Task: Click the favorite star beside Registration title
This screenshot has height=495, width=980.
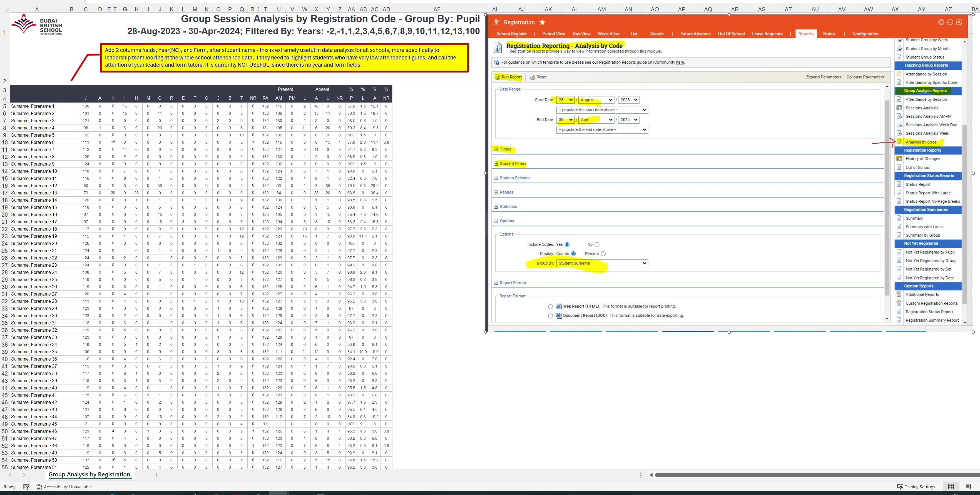Action: tap(542, 22)
